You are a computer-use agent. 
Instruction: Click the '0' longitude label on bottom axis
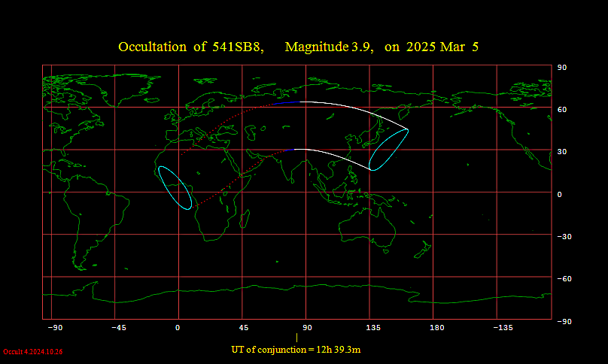178,328
